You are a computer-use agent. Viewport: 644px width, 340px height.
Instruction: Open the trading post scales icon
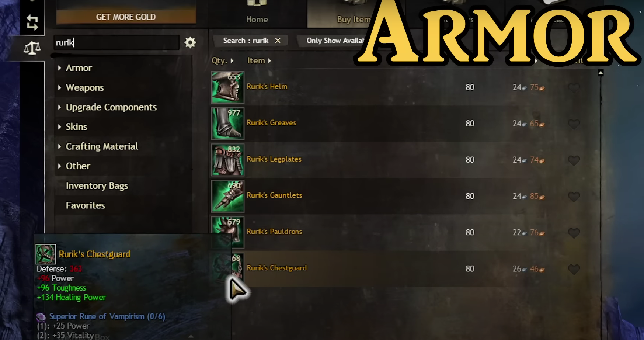click(32, 48)
